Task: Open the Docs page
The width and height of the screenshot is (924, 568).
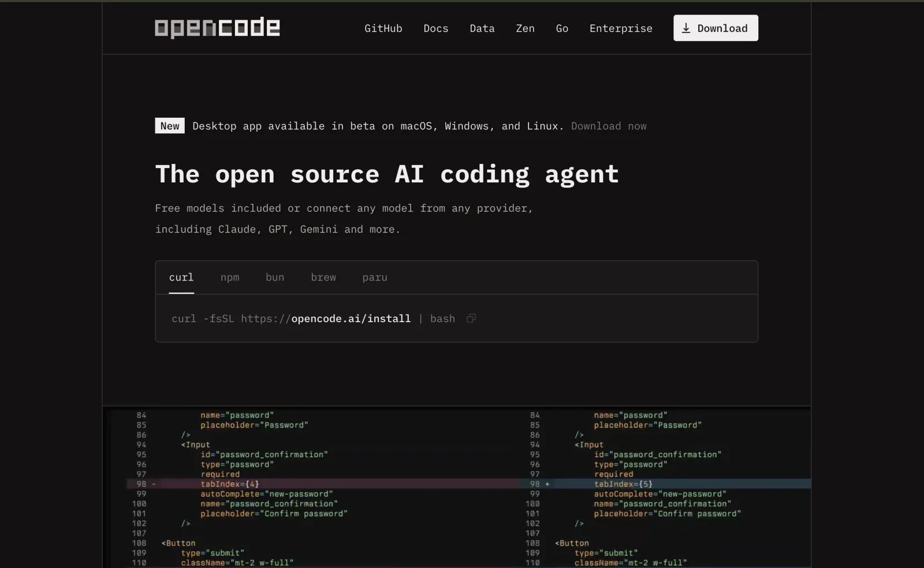Action: [x=436, y=28]
